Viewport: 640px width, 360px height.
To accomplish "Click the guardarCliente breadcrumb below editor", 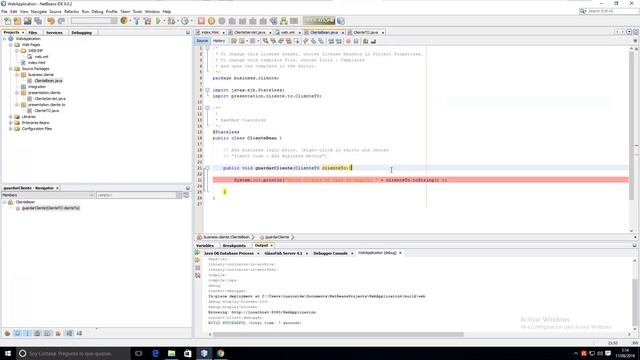I will (277, 237).
